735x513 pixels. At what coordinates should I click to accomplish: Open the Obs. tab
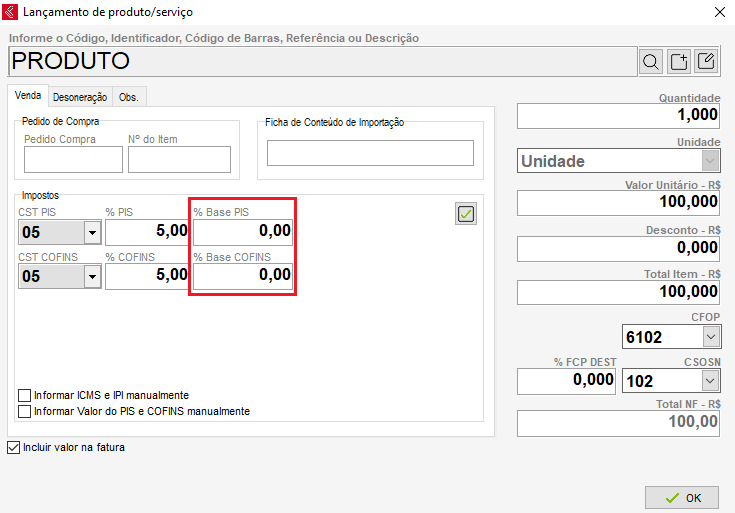pyautogui.click(x=129, y=97)
